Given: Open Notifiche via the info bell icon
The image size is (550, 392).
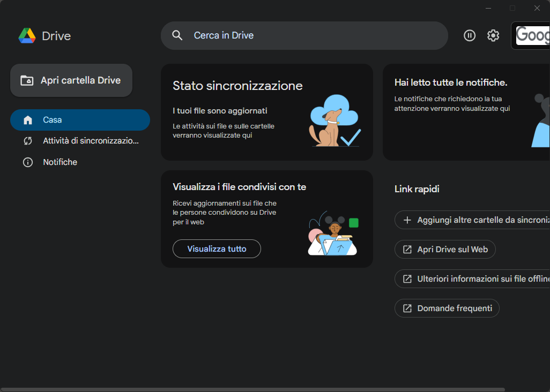Looking at the screenshot, I should click(28, 162).
